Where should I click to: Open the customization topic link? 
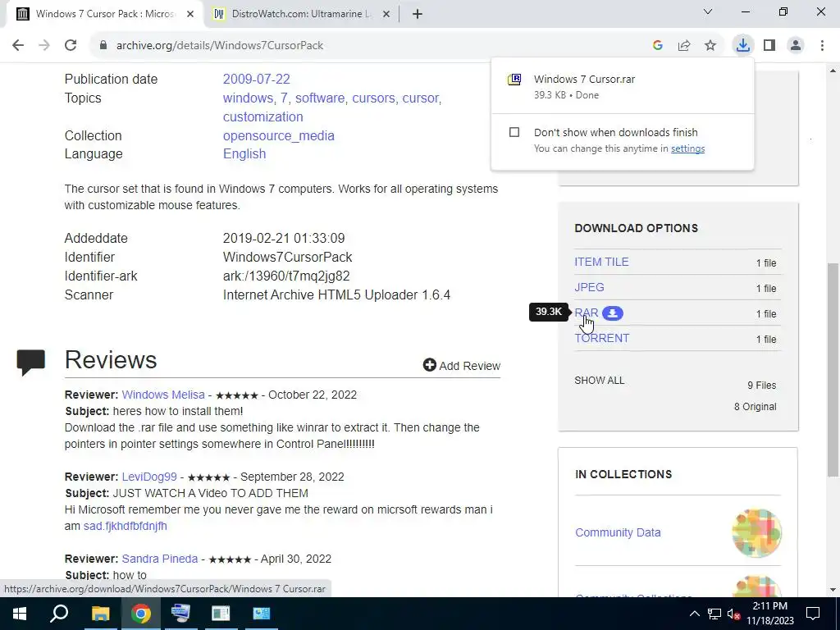[263, 116]
